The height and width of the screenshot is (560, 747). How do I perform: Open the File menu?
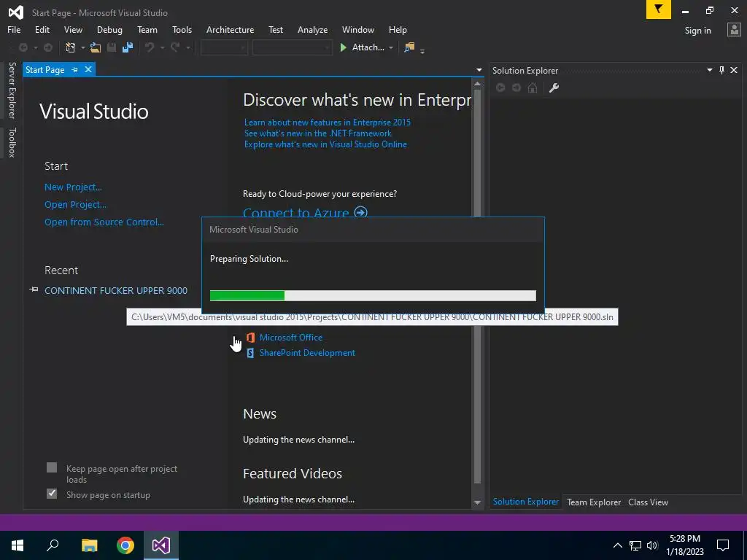click(x=14, y=29)
